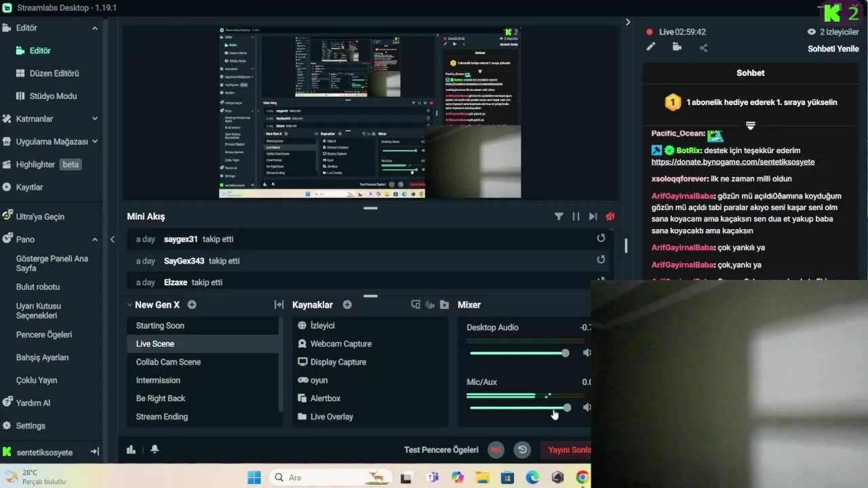Click the stream preview thumbnail

coord(370,113)
